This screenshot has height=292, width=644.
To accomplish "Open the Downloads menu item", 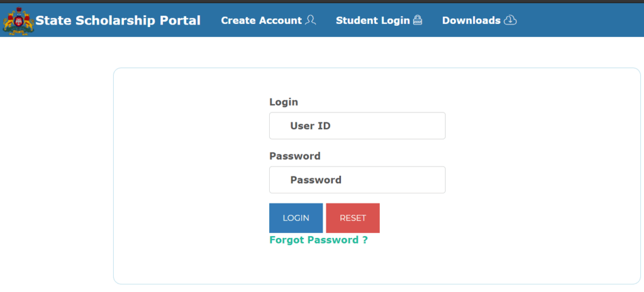I will [472, 21].
